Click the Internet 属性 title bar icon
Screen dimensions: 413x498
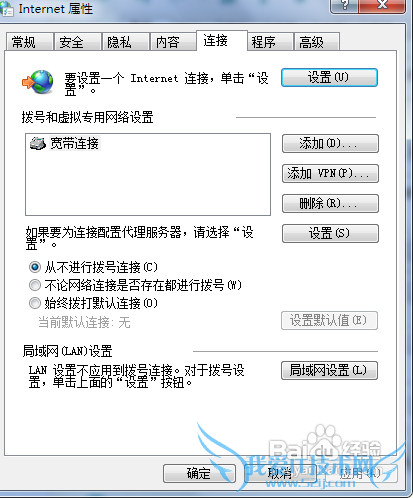pos(6,8)
